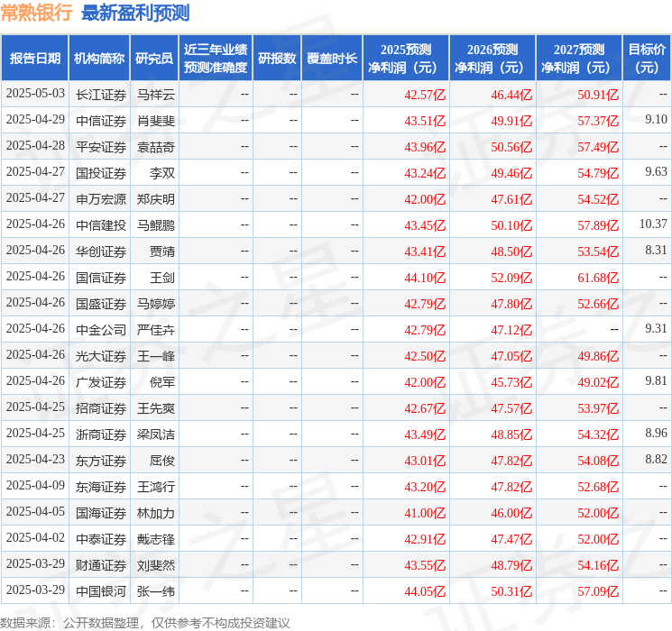The height and width of the screenshot is (631, 672).
Task: Click the 覆盖时长 column header
Action: 331,59
